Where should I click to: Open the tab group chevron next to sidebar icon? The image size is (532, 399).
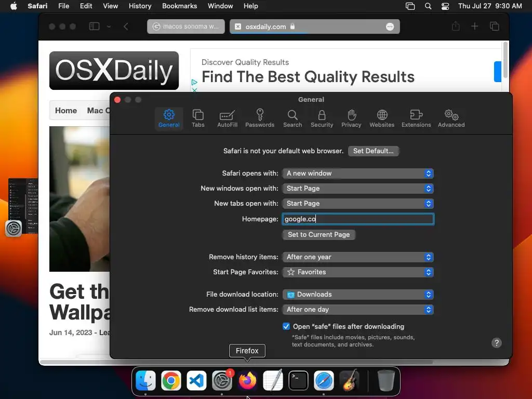tap(109, 26)
